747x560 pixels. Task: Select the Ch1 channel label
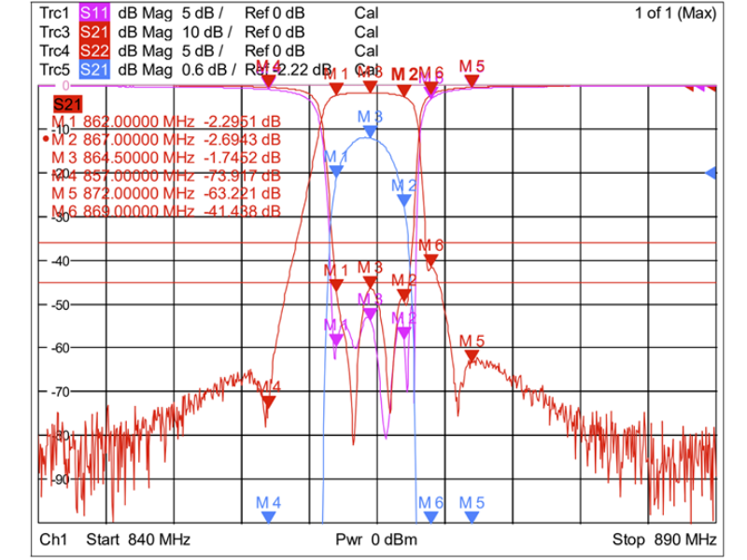pos(53,539)
